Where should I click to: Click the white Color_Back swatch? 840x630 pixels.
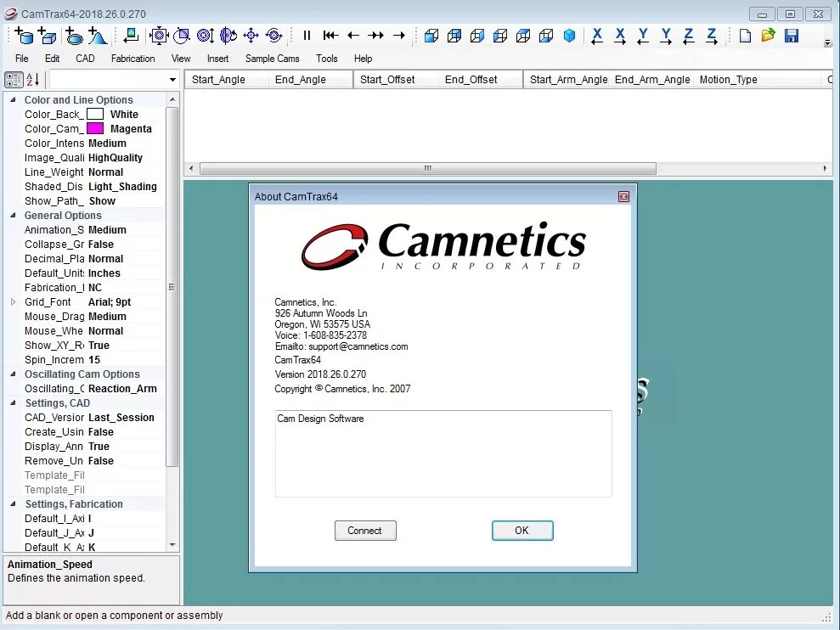coord(95,114)
